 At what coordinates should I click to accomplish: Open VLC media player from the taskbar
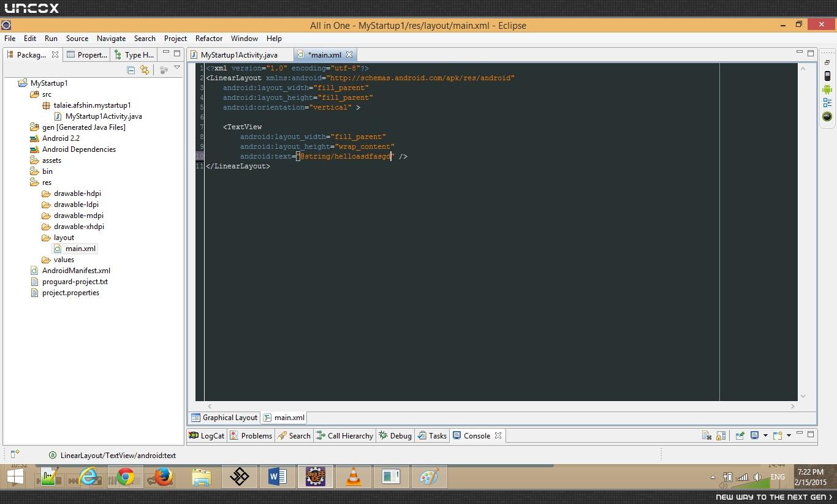353,476
